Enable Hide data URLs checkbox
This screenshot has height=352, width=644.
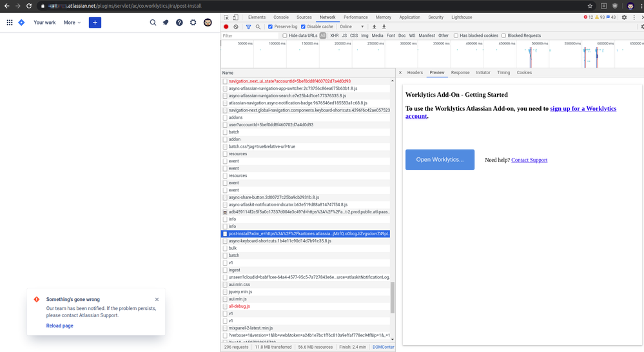[285, 35]
